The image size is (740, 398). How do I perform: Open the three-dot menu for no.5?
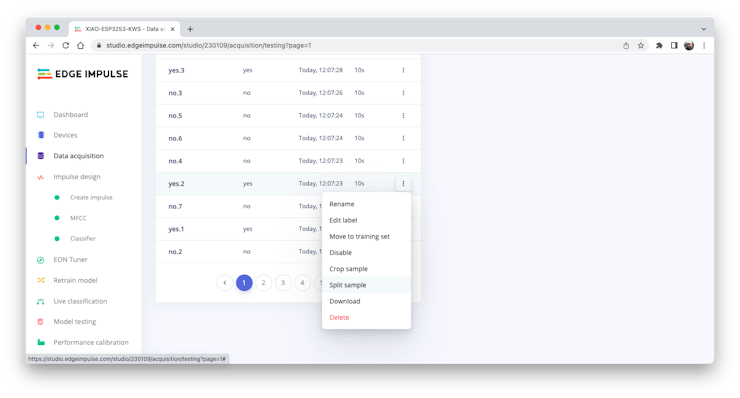403,116
